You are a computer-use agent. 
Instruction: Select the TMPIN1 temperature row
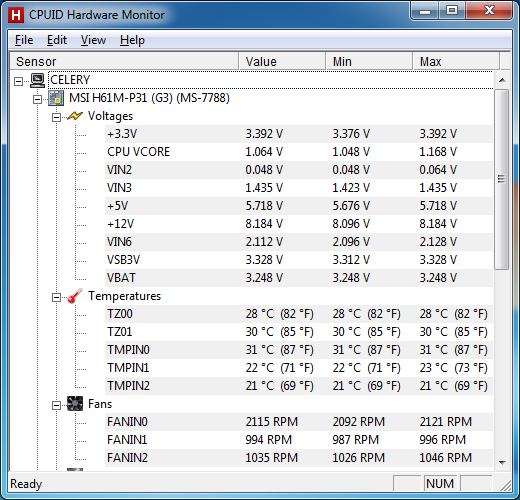click(299, 368)
